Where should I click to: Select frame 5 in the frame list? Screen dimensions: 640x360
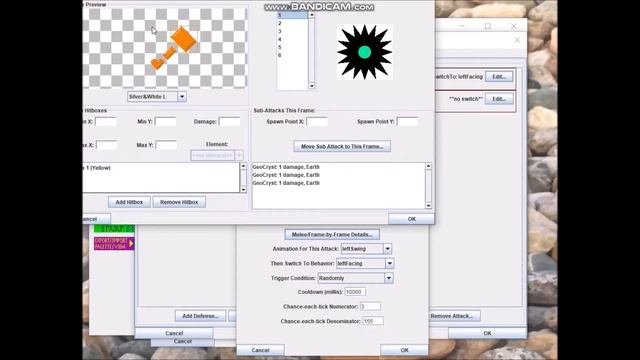(x=292, y=47)
